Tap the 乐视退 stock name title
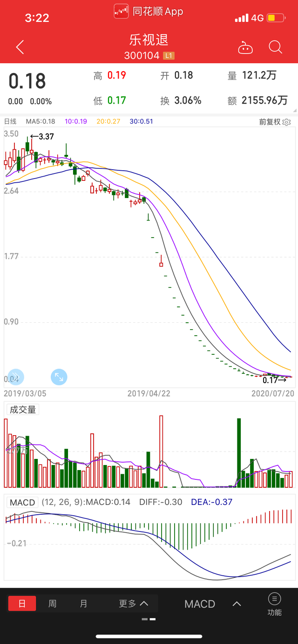Viewport: 298px width, 644px height. 149,40
